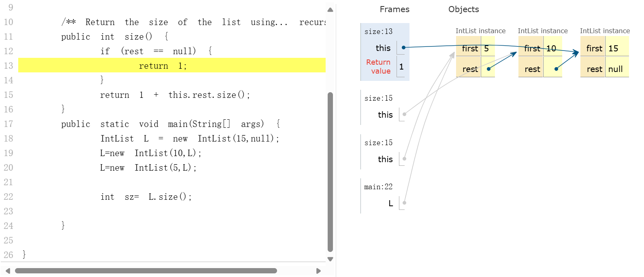Select the Frames column header
The image size is (644, 277).
click(x=394, y=9)
